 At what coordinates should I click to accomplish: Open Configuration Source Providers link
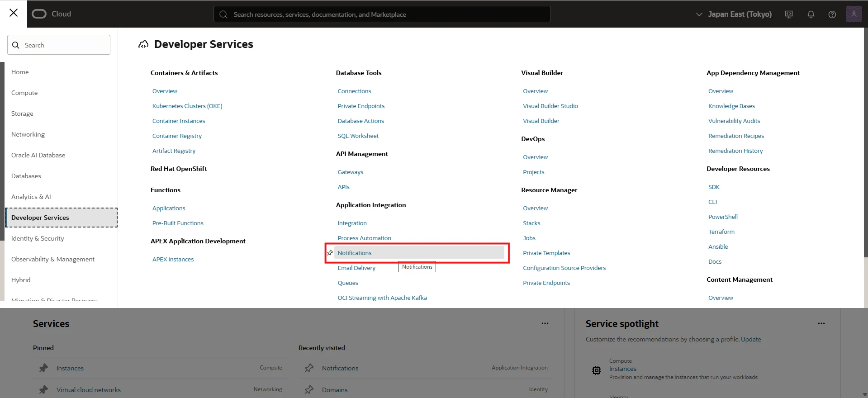[564, 268]
